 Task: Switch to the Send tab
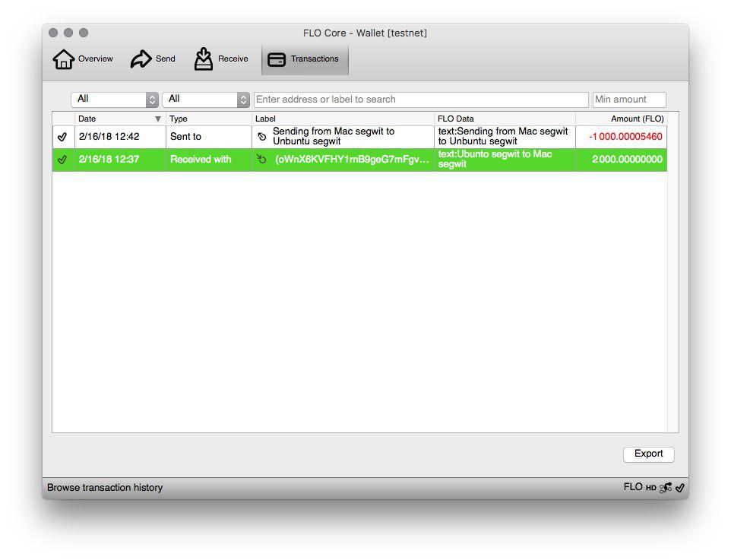point(153,59)
